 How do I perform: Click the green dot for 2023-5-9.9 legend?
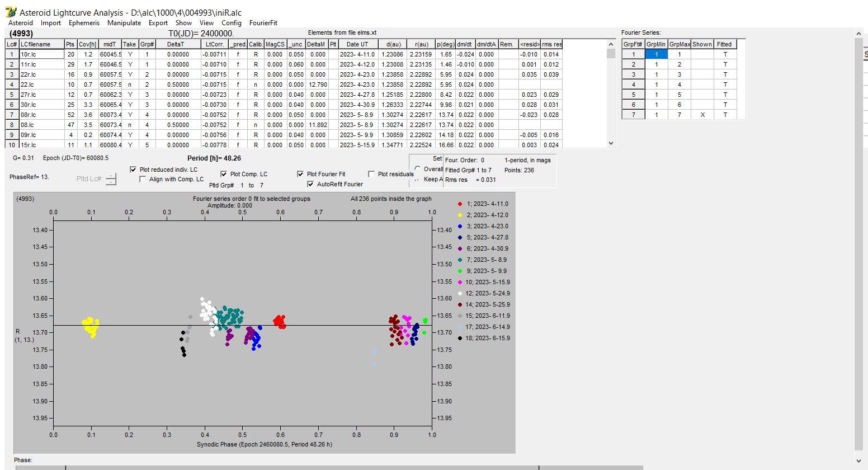coord(460,271)
